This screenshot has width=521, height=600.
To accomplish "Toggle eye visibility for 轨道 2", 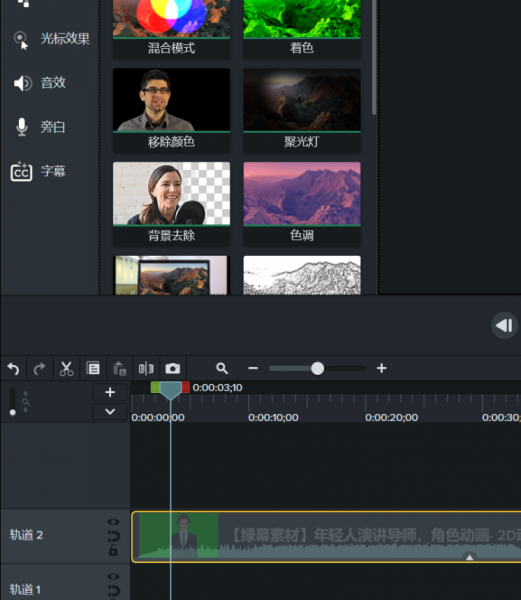I will pos(113,522).
